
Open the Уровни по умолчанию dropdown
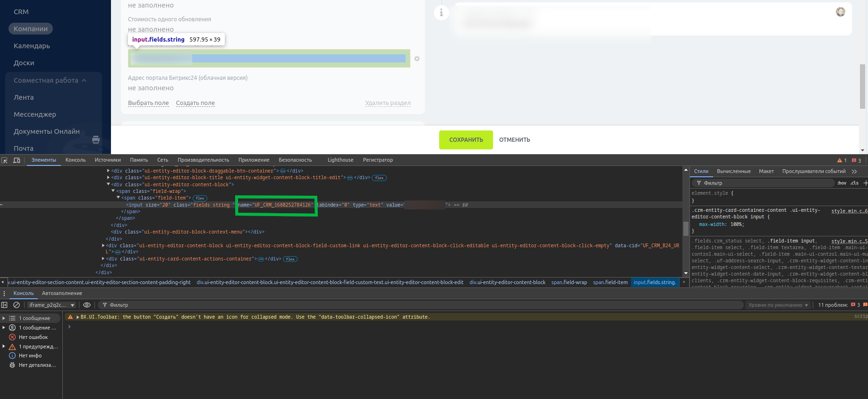pyautogui.click(x=777, y=305)
